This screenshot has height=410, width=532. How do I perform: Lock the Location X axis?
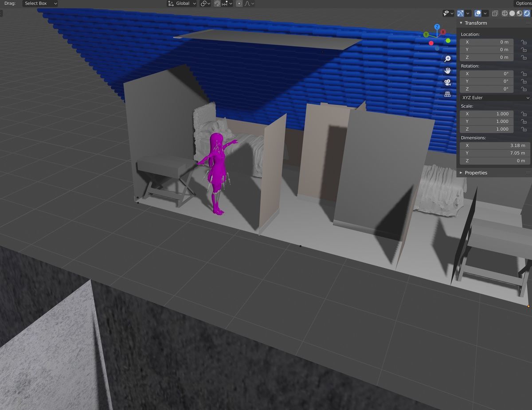point(524,42)
